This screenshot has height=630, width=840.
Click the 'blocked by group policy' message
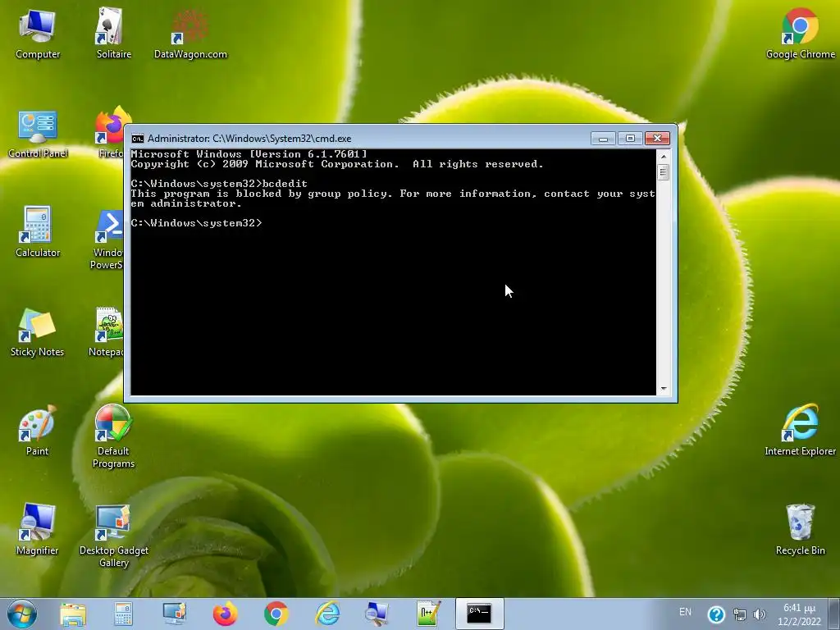(393, 199)
